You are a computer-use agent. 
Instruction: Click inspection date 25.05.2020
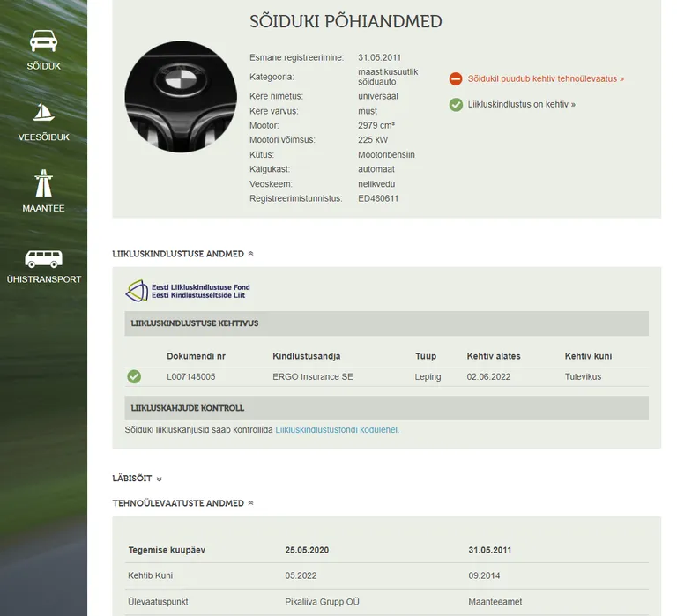(307, 550)
